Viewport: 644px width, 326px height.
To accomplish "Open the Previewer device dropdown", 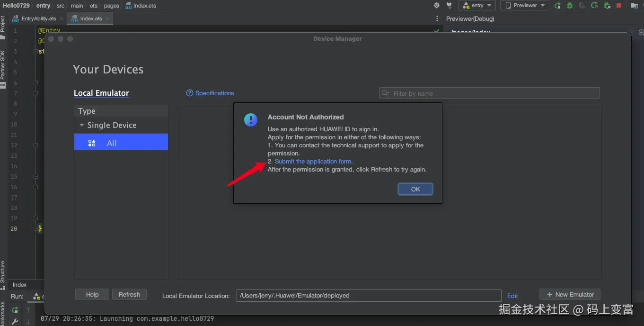I will 524,5.
